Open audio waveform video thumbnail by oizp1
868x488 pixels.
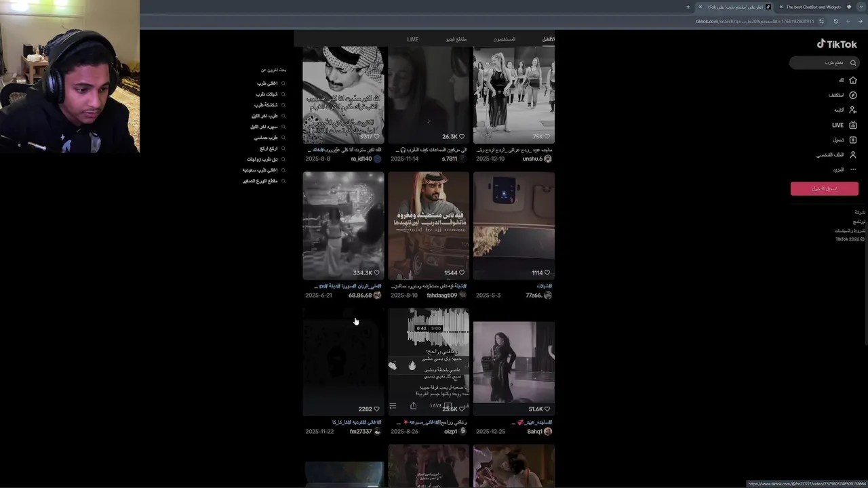click(x=429, y=362)
